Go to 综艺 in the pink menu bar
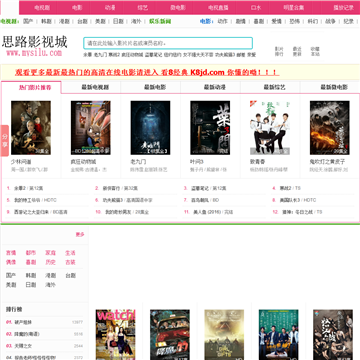 [x=142, y=7]
